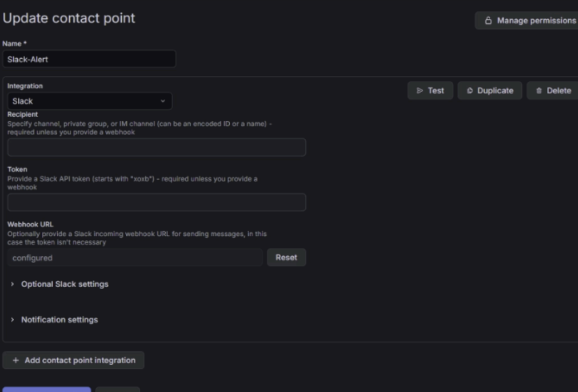Click into the Recipient text field
Viewport: 578px width, 392px height.
pos(156,148)
